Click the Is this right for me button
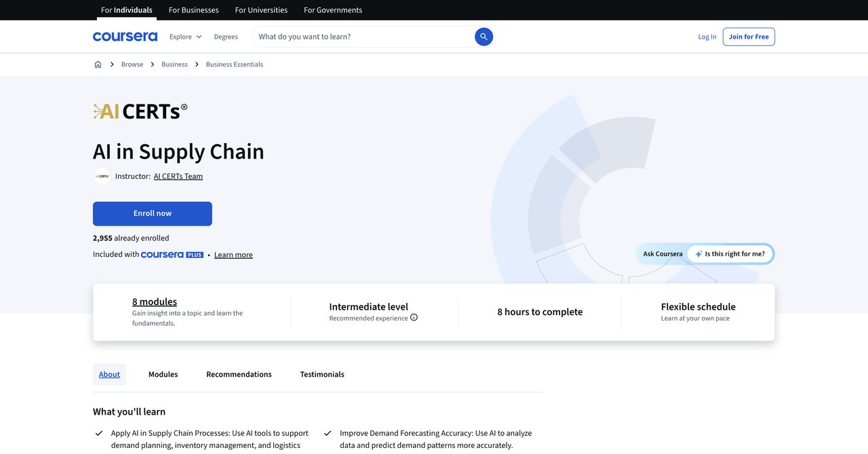868x454 pixels. click(730, 254)
